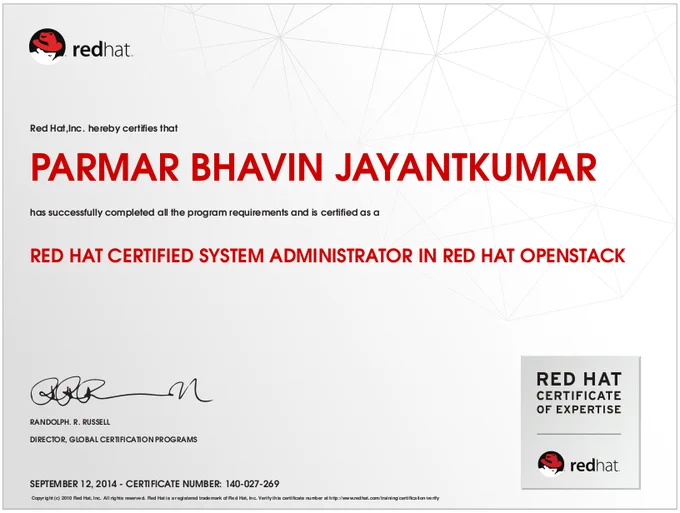Click certificate number 140-027-269
Screen dimensions: 680x513
[x=252, y=484]
